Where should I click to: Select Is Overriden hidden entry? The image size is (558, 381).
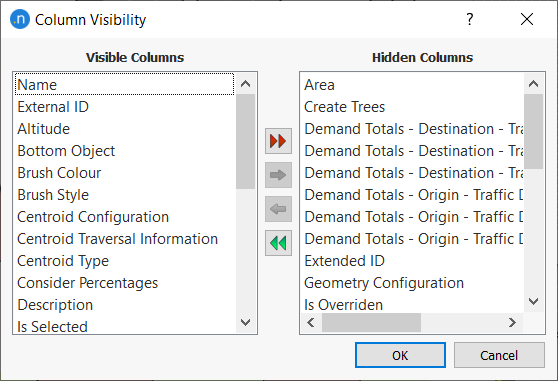413,305
